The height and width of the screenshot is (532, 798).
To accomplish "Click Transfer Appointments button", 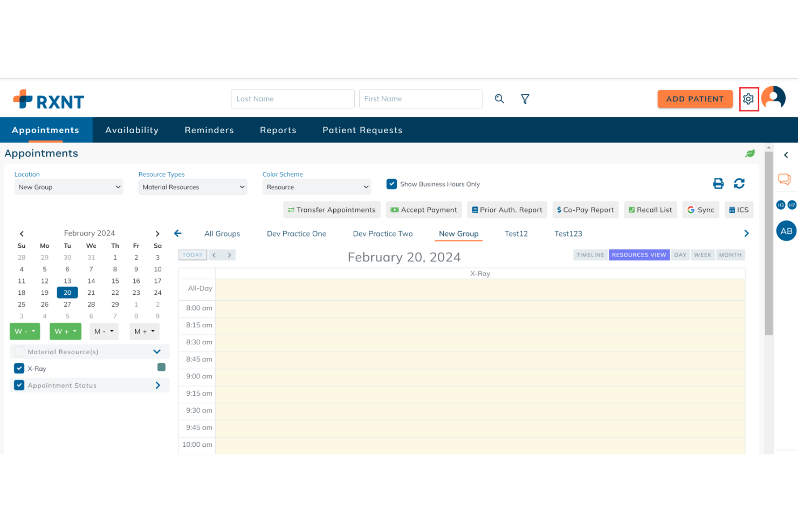I will coord(332,210).
